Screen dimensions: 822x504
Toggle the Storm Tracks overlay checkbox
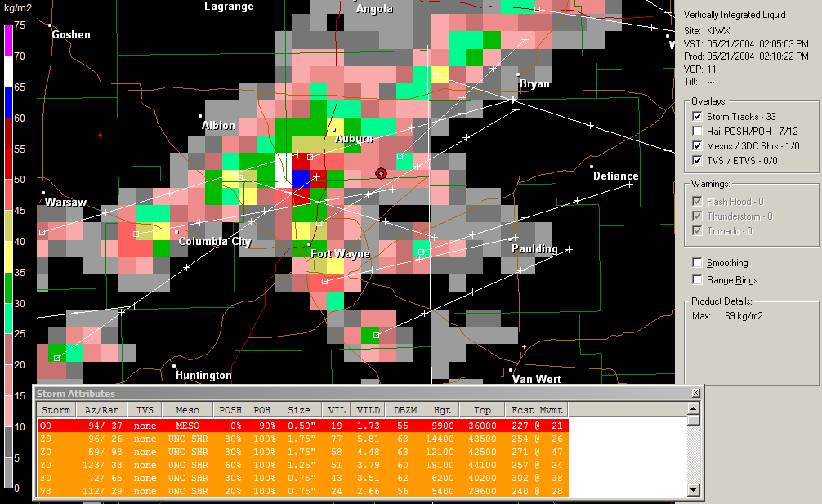point(697,116)
